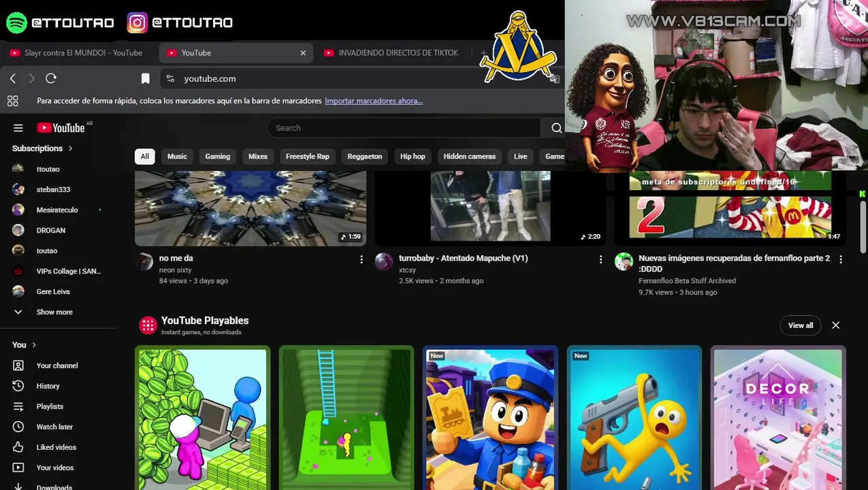868x490 pixels.
Task: Select the Live filter chip
Action: 521,157
